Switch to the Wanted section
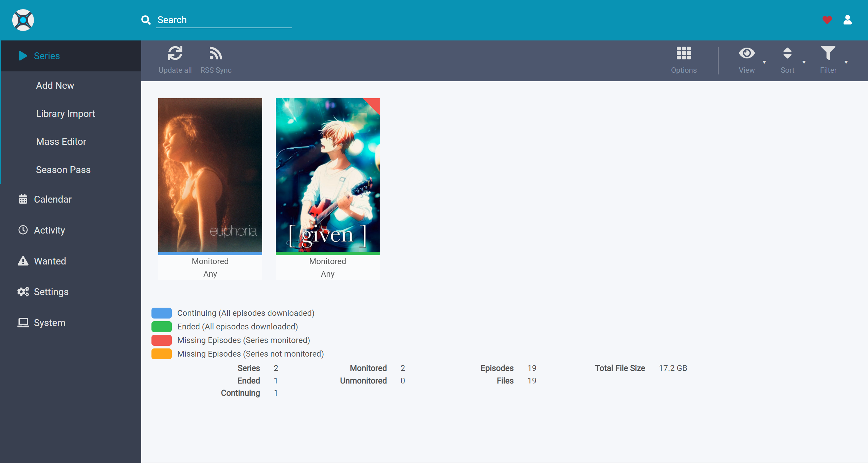The height and width of the screenshot is (463, 868). click(50, 261)
